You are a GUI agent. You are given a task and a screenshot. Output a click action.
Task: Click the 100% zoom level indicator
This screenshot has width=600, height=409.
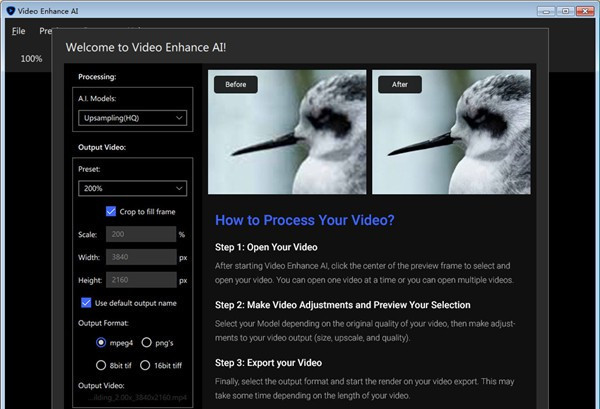point(31,59)
